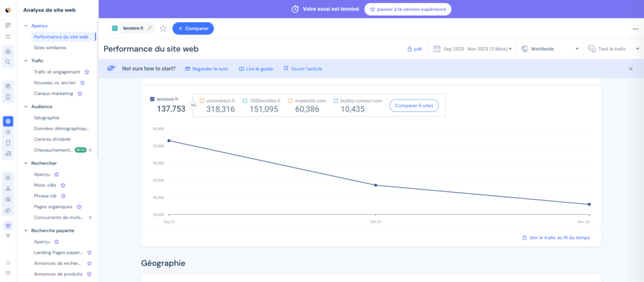
Task: Click the settings gear in left rail
Action: (x=8, y=273)
